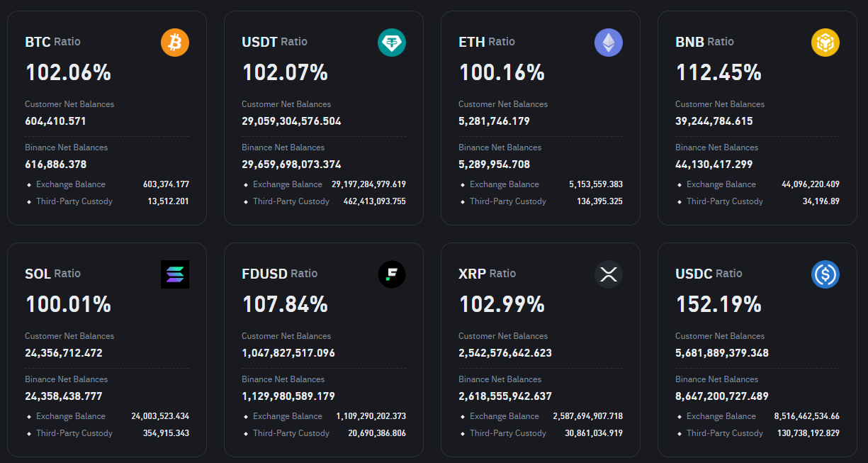Select the USDT Ratio heading
Screen dimensions: 868x463
(x=274, y=42)
